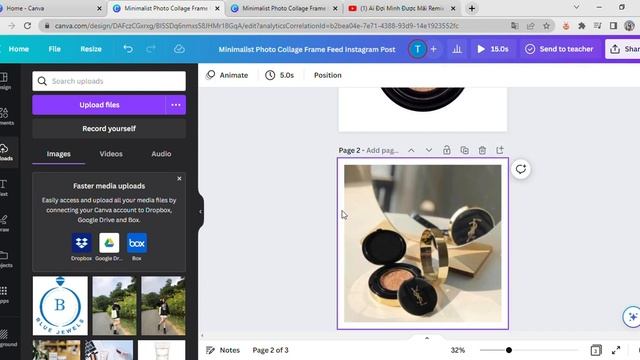Adjust the zoom slider handle

509,350
